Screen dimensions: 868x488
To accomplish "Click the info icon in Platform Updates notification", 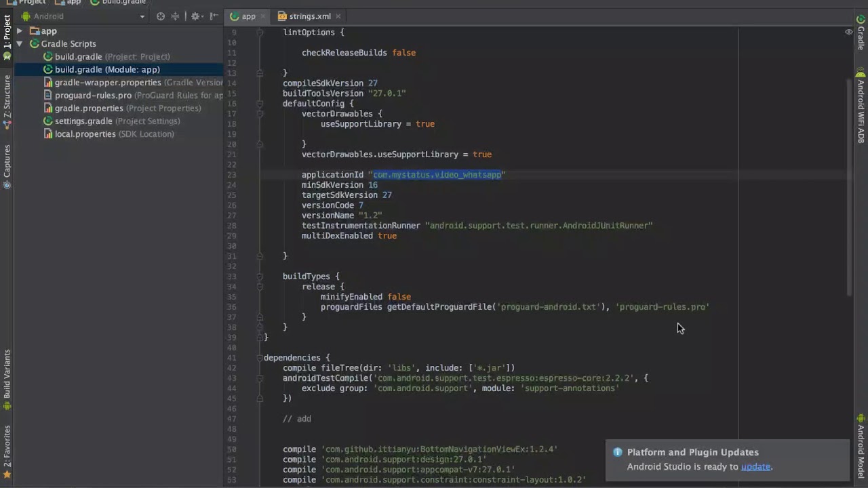I will pyautogui.click(x=617, y=453).
